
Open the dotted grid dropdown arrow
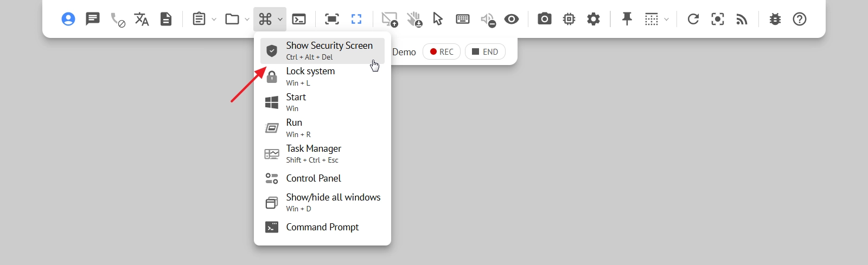(x=667, y=20)
